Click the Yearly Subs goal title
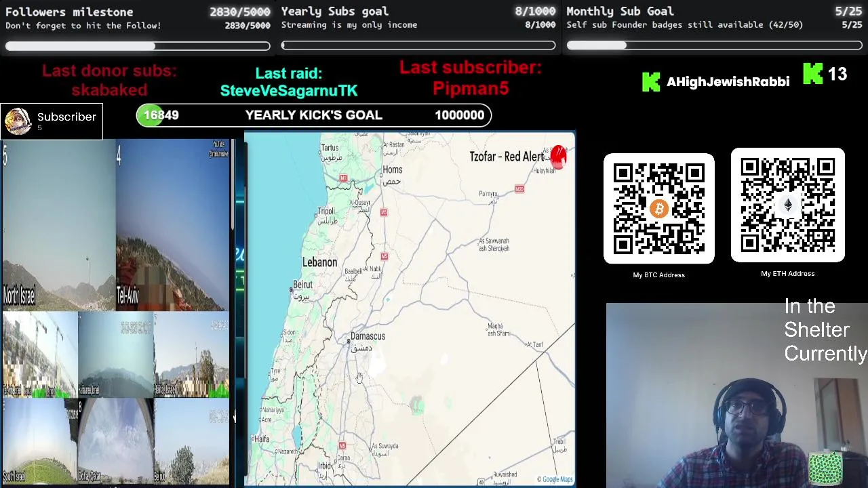Image resolution: width=868 pixels, height=488 pixels. point(335,12)
